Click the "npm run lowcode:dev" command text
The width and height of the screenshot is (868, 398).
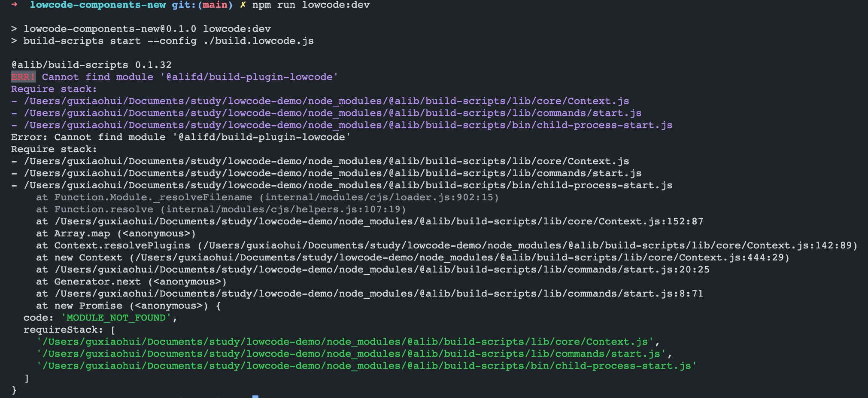[x=311, y=5]
